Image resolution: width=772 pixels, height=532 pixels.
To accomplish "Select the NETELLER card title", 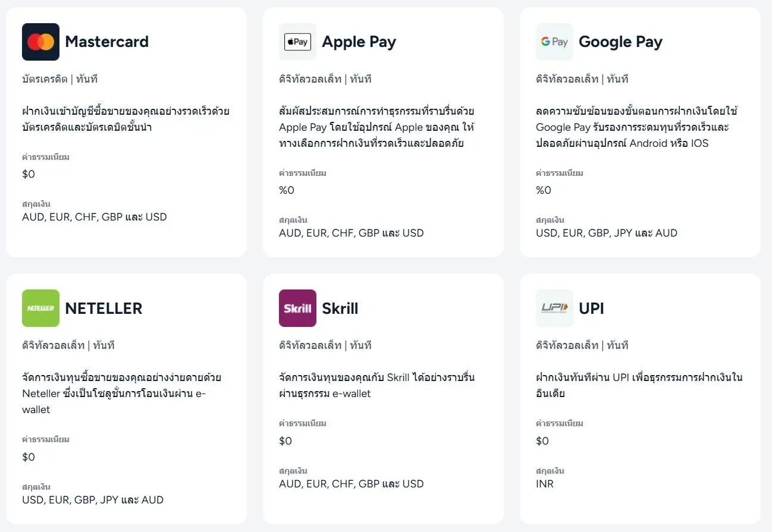I will tap(103, 309).
